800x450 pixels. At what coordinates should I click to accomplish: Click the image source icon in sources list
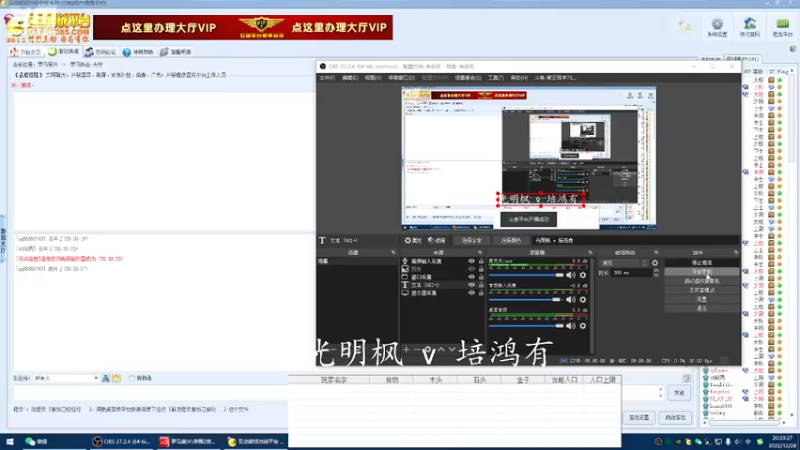click(x=405, y=269)
